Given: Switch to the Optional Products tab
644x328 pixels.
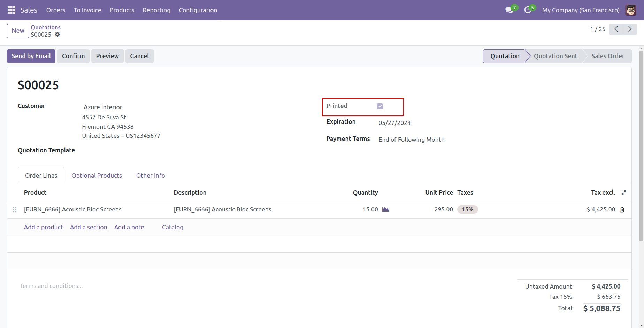Looking at the screenshot, I should coord(97,176).
